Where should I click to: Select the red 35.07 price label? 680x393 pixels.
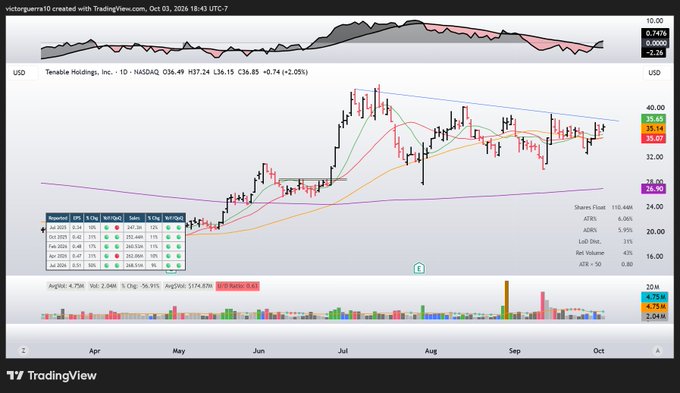pos(654,139)
